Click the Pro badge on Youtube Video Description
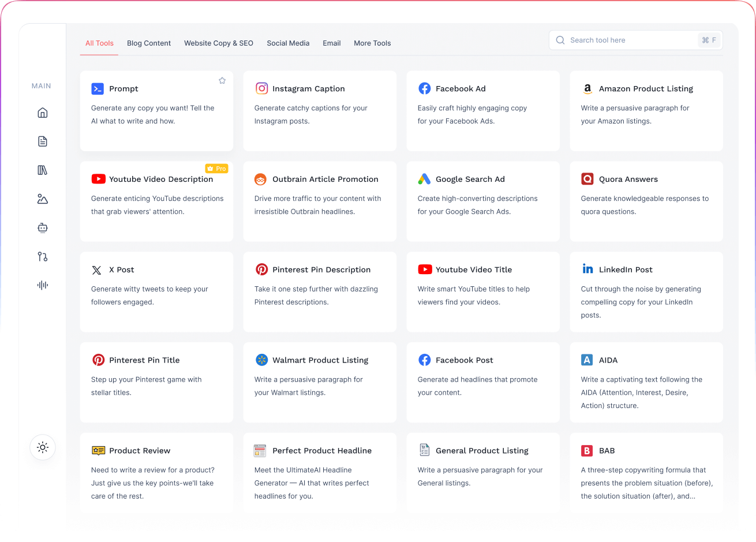756x542 pixels. point(217,169)
